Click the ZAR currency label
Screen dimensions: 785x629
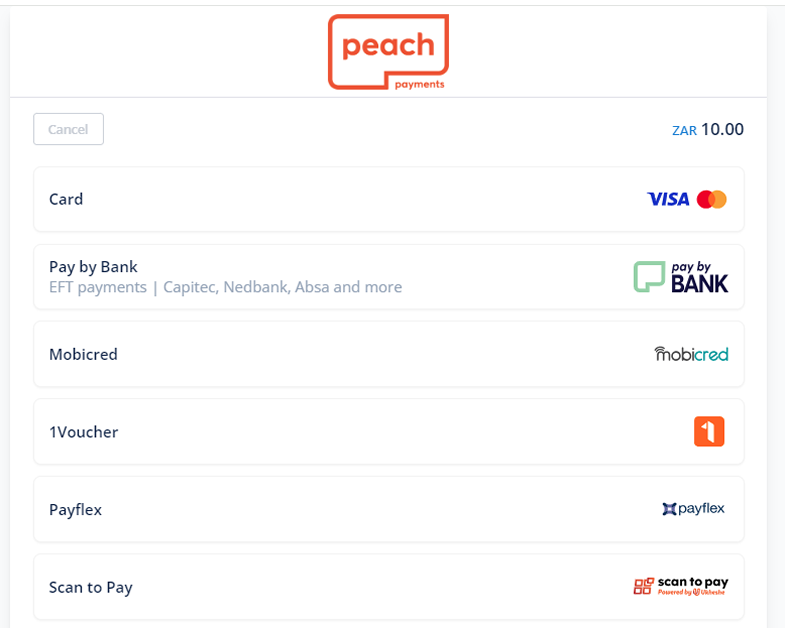click(x=684, y=131)
